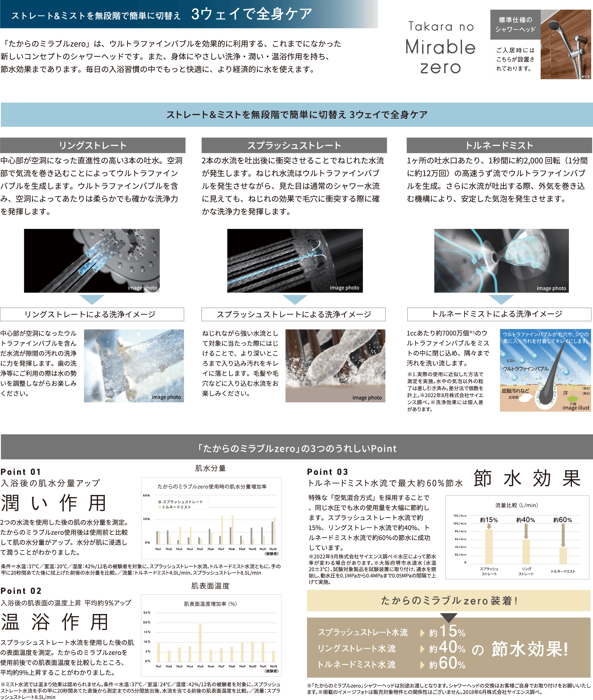The image size is (593, 700).
Task: Click the Takara no Mirable zero logo
Action: click(440, 47)
